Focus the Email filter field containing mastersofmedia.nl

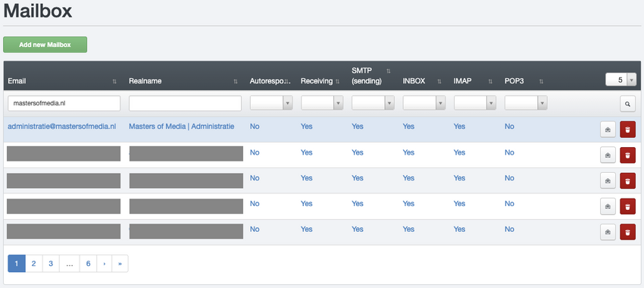[64, 104]
